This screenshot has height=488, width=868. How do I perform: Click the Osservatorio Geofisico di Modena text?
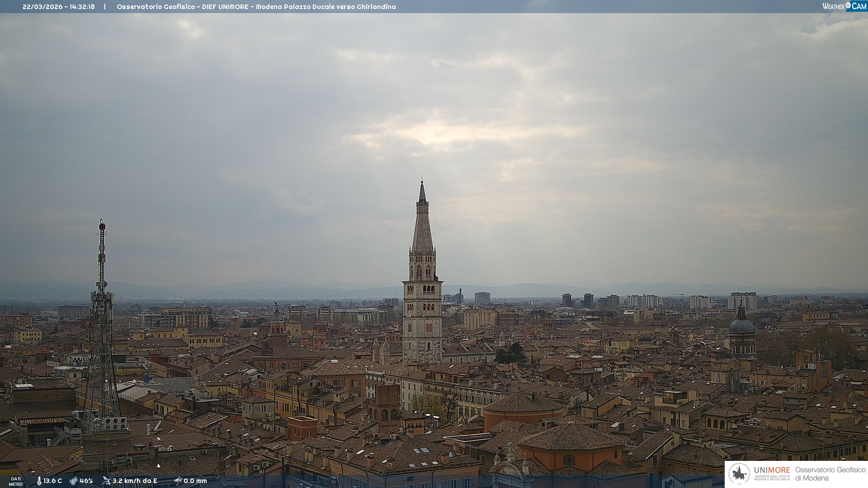[830, 474]
